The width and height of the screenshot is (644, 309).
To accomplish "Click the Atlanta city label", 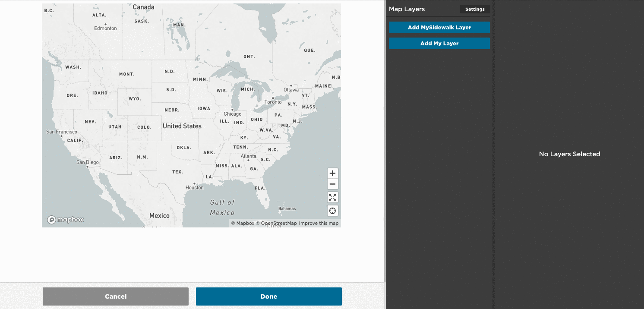I will (x=249, y=156).
